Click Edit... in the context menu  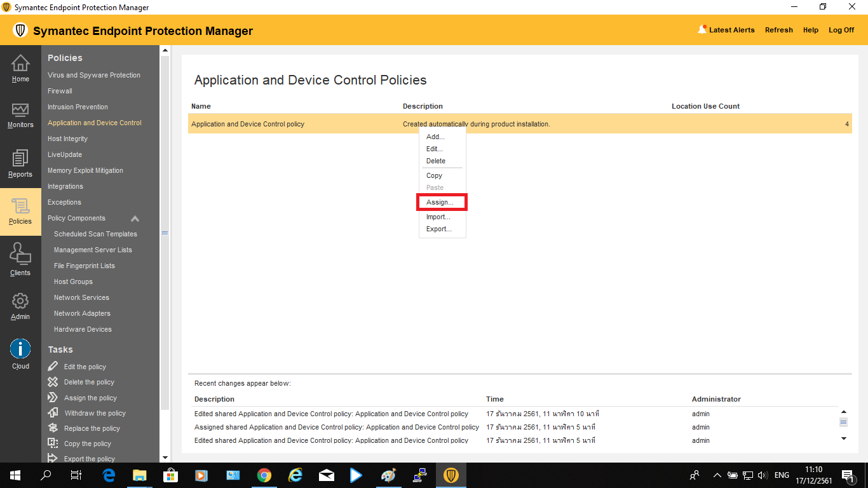[434, 149]
